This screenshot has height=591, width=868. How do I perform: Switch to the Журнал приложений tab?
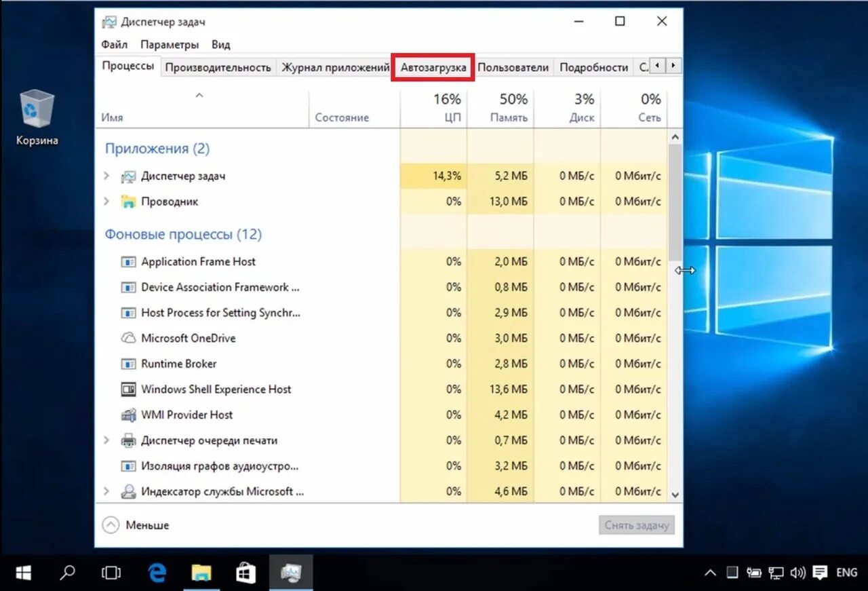tap(335, 67)
